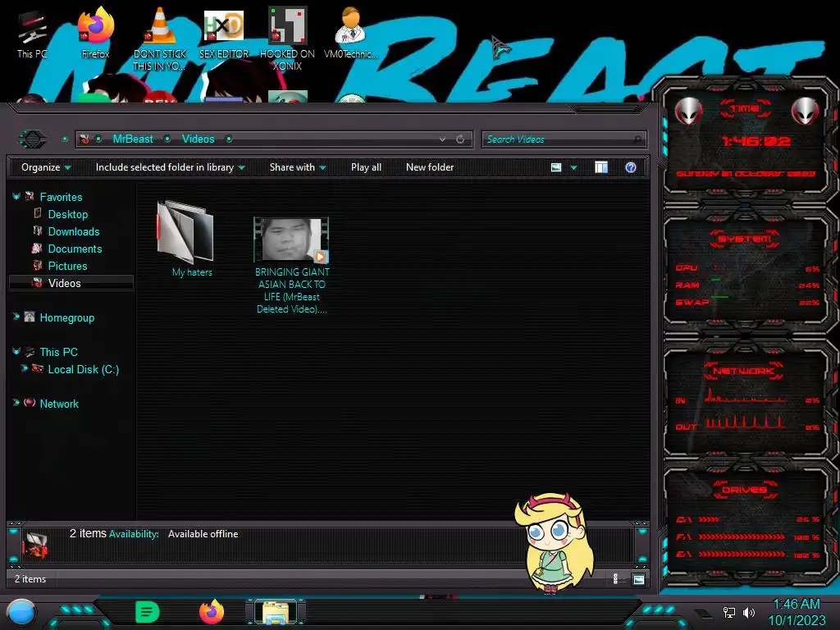This screenshot has height=630, width=840.
Task: Click the search magnifier icon
Action: click(x=637, y=139)
